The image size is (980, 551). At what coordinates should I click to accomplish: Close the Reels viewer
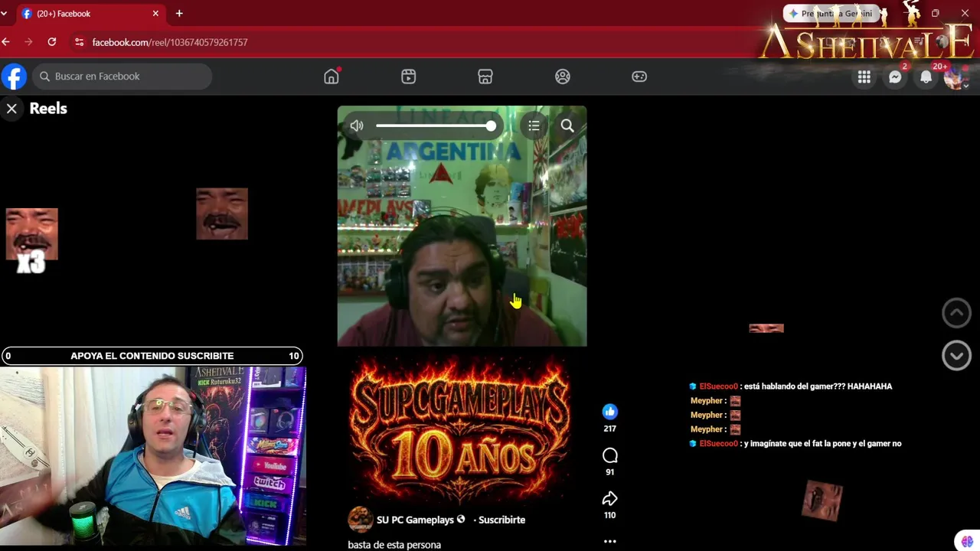pos(11,109)
